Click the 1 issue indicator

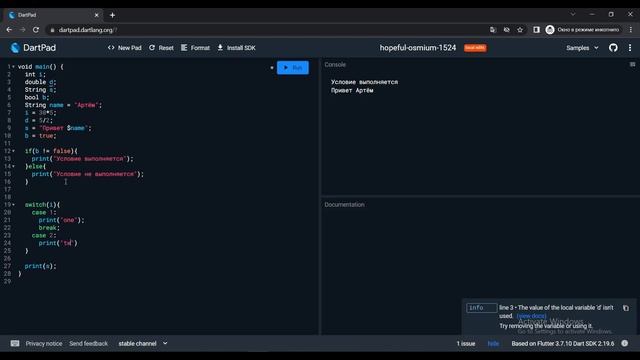click(466, 344)
